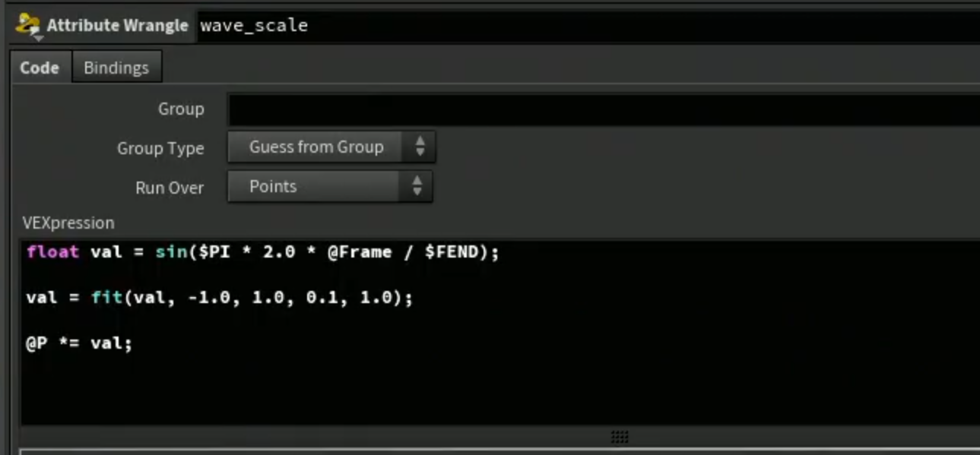The image size is (980, 455).
Task: Click the wave_scale node name field
Action: [x=588, y=26]
